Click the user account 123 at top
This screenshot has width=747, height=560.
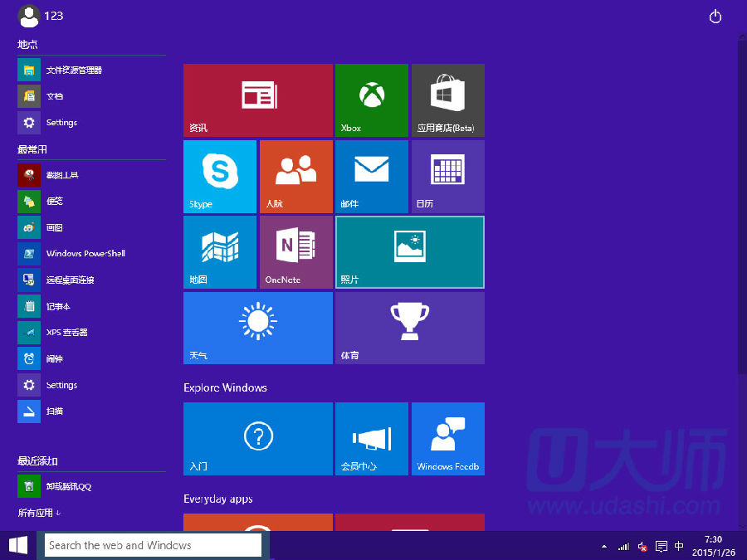[x=40, y=16]
